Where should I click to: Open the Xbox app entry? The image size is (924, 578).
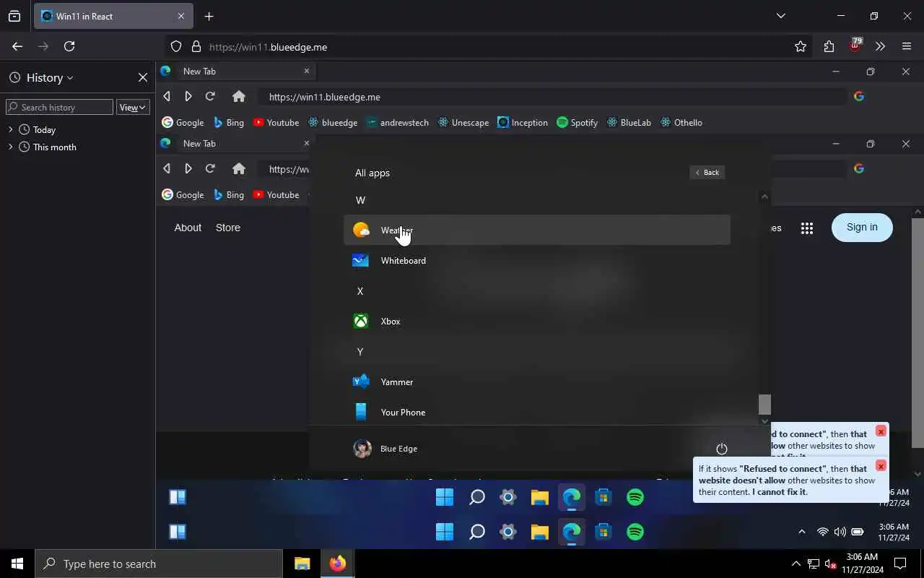click(x=536, y=321)
